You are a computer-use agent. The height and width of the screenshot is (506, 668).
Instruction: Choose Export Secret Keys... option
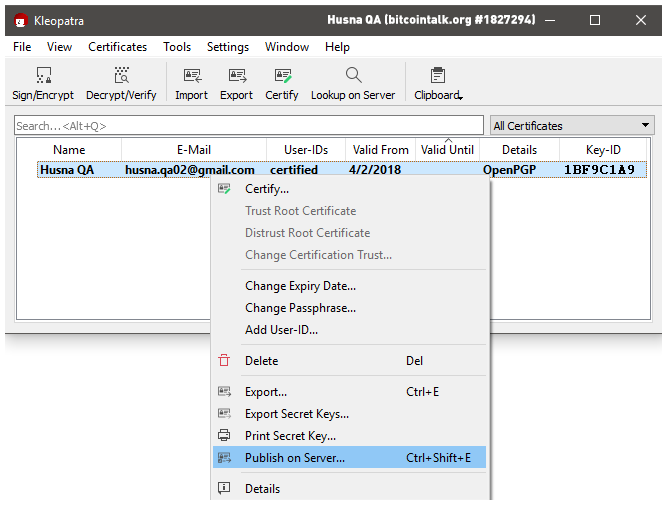[349, 414]
